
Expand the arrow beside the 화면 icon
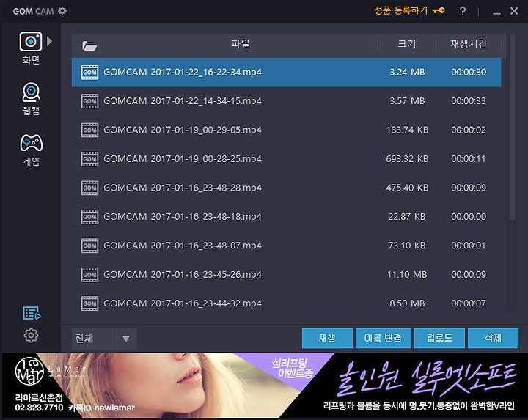(50, 41)
